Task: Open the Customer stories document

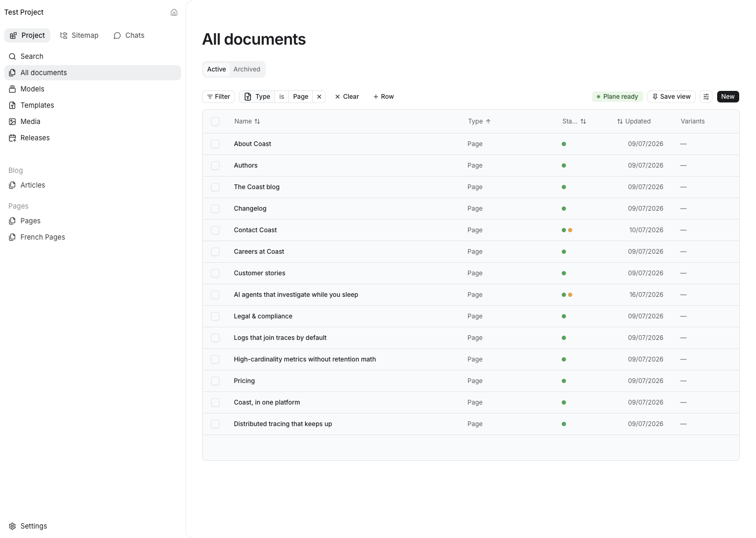Action: (x=259, y=273)
